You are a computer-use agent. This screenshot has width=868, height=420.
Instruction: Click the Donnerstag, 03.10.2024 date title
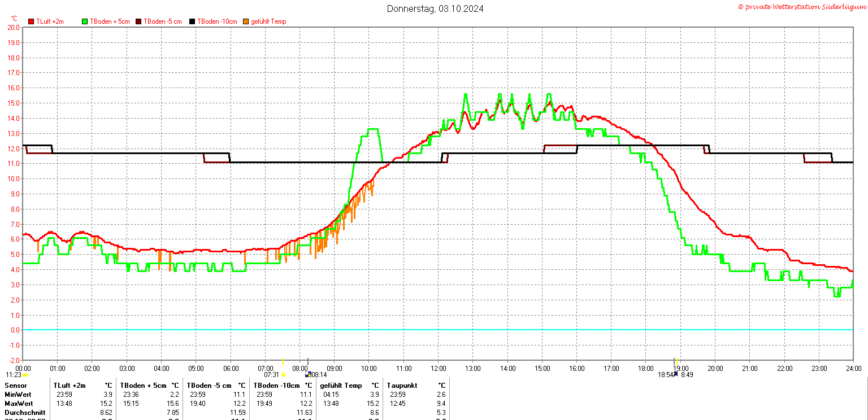point(435,8)
